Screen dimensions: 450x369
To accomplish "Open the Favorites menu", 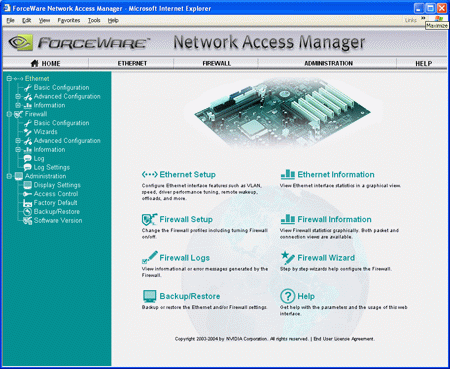I will pos(69,20).
